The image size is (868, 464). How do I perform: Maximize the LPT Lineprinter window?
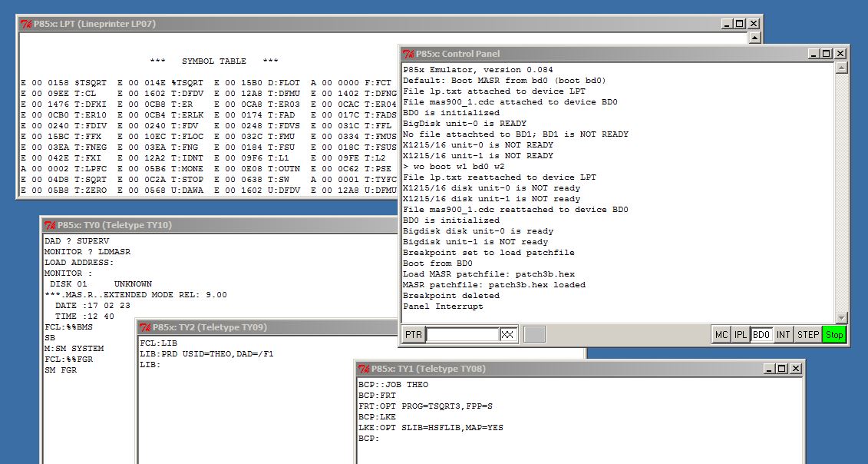[740, 24]
